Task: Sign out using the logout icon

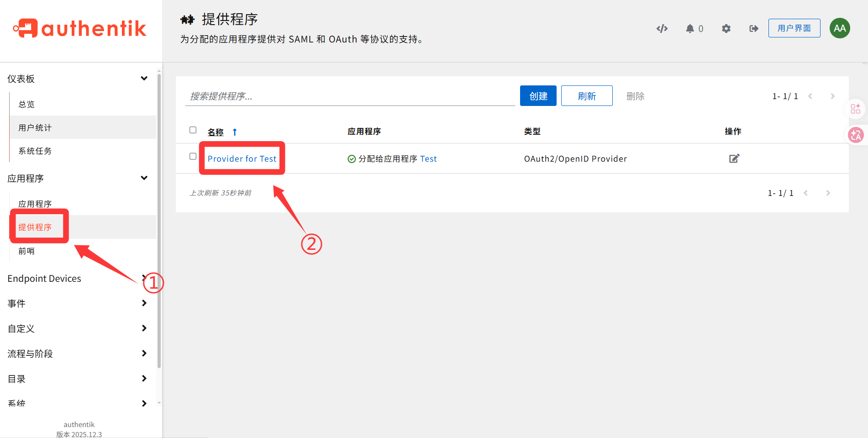Action: [x=753, y=28]
